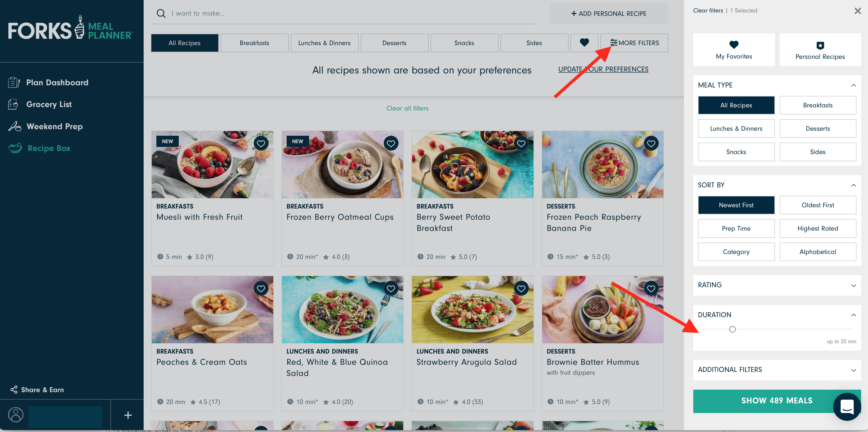Open the user profile avatar icon
This screenshot has height=432, width=868.
[16, 415]
